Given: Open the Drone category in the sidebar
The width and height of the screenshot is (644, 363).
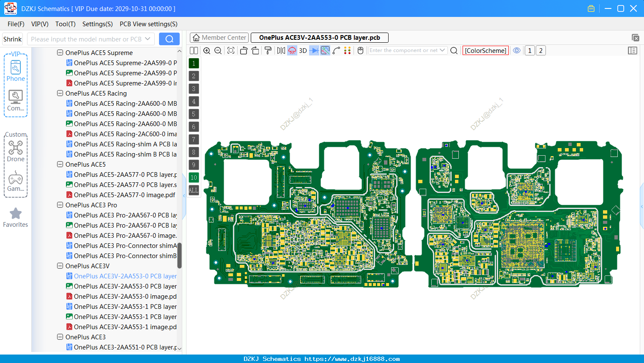Looking at the screenshot, I should [x=16, y=151].
